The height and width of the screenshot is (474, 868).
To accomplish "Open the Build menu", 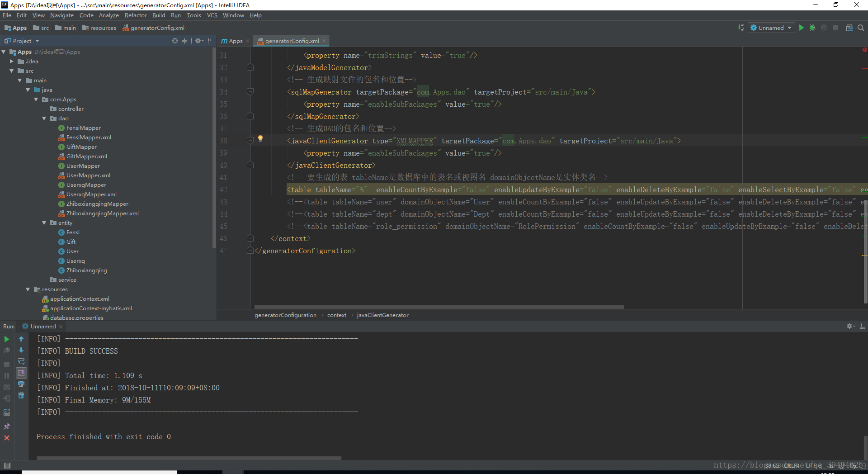I will (159, 15).
